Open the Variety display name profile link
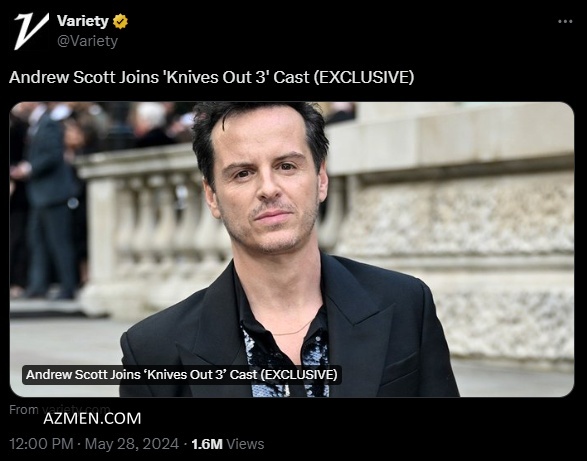This screenshot has width=587, height=461. (x=83, y=21)
